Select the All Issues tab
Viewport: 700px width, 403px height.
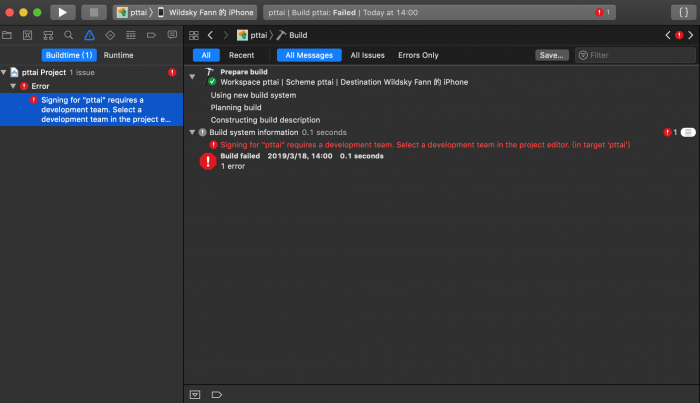point(367,55)
